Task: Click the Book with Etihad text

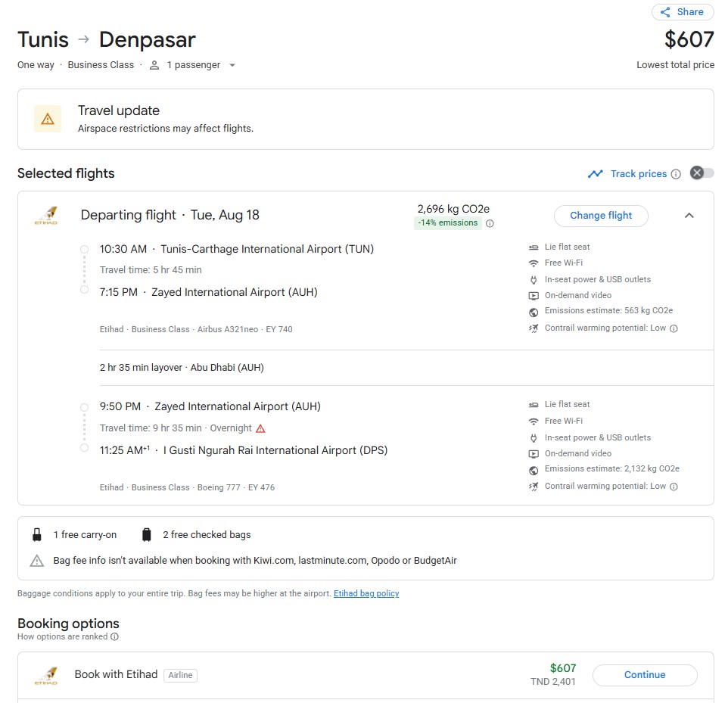Action: point(116,674)
